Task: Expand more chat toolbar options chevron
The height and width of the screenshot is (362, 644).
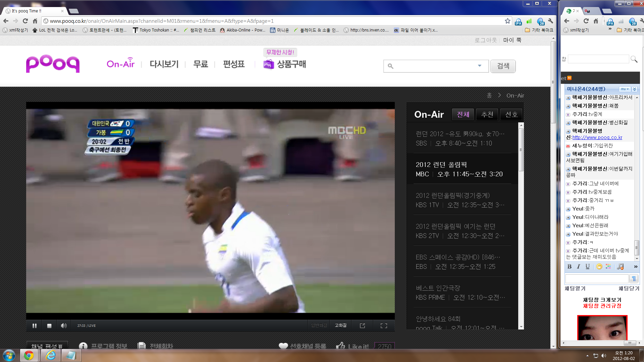Action: click(x=636, y=266)
